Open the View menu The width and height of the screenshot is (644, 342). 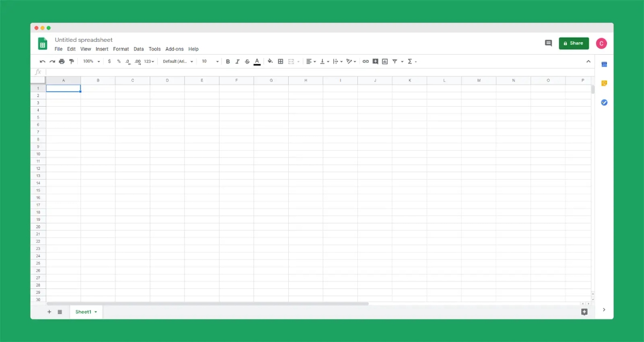85,49
